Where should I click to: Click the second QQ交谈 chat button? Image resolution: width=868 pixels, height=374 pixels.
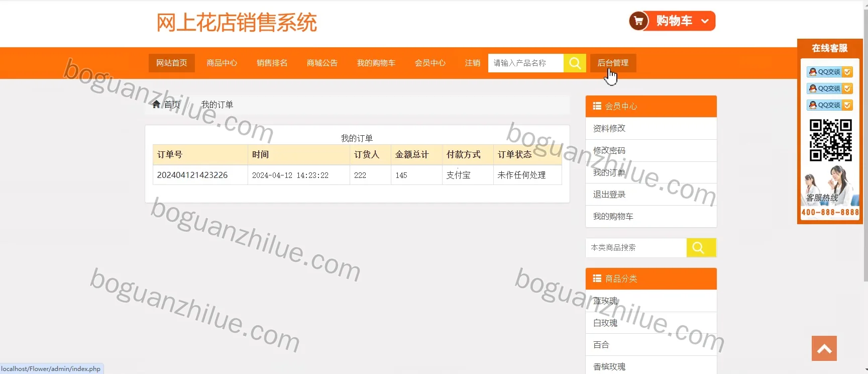coord(829,88)
